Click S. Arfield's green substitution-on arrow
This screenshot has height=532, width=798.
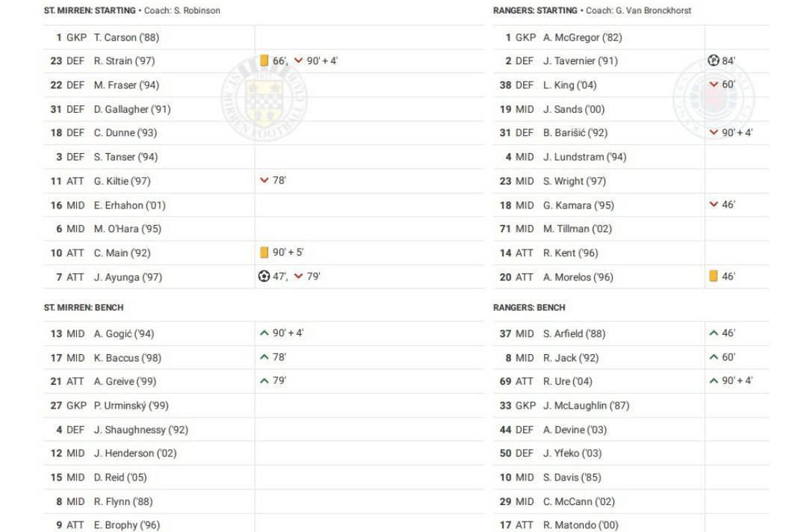point(713,333)
